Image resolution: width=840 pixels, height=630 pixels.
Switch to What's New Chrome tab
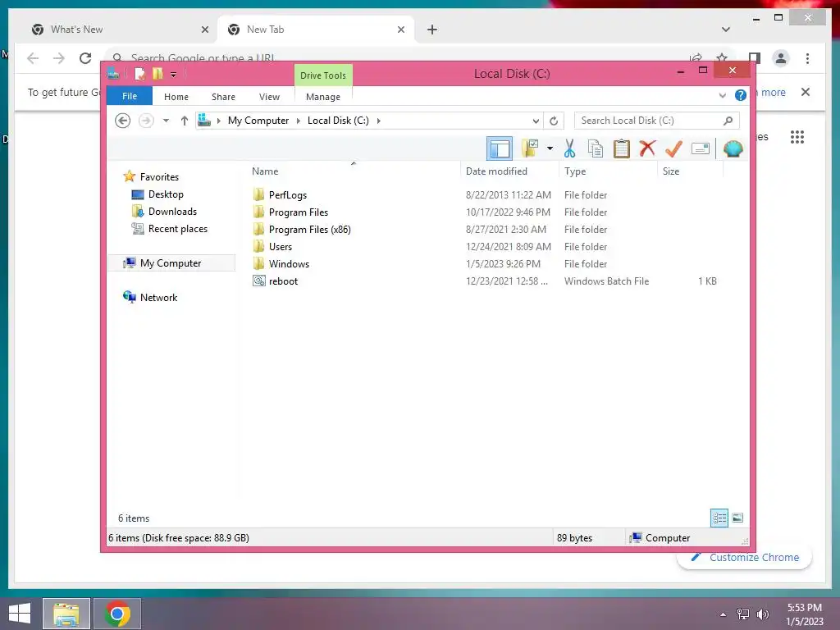[x=120, y=30]
